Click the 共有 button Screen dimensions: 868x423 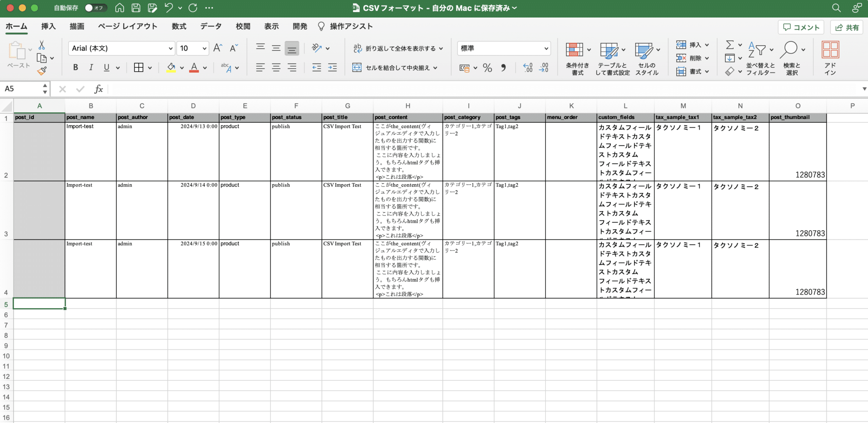click(846, 27)
